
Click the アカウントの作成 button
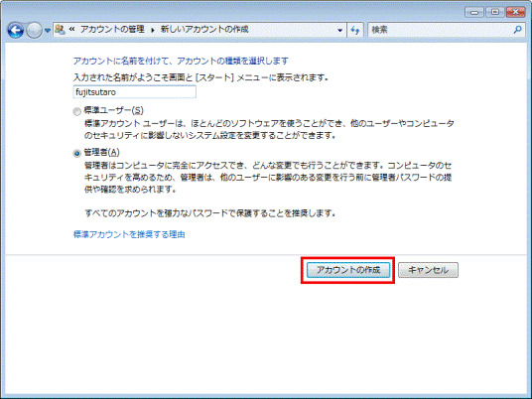coord(348,270)
